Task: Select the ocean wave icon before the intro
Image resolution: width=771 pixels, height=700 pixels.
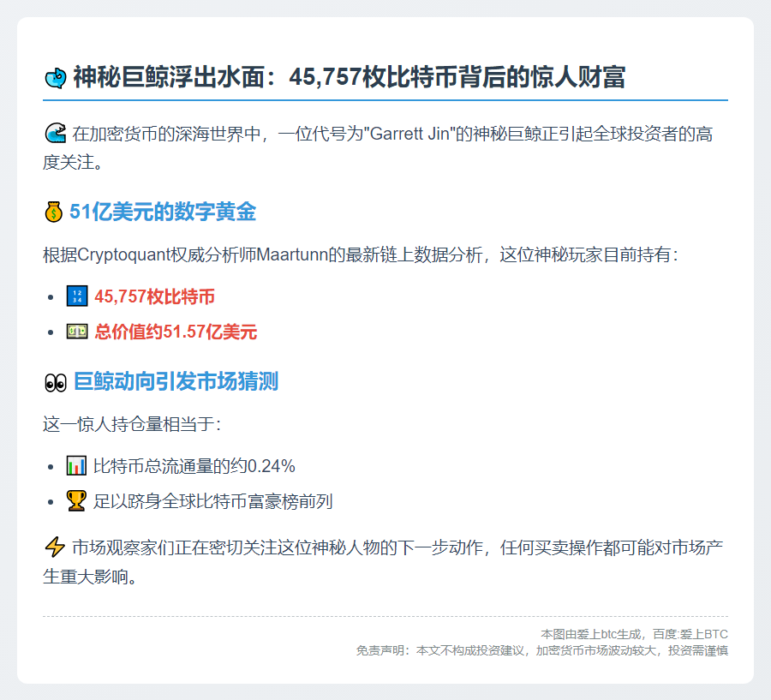Action: [55, 133]
